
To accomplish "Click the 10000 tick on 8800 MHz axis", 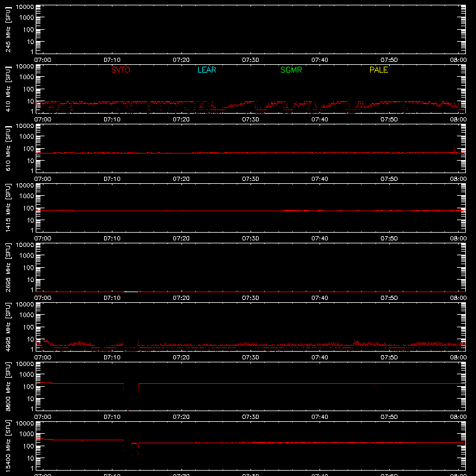I will tap(25, 364).
